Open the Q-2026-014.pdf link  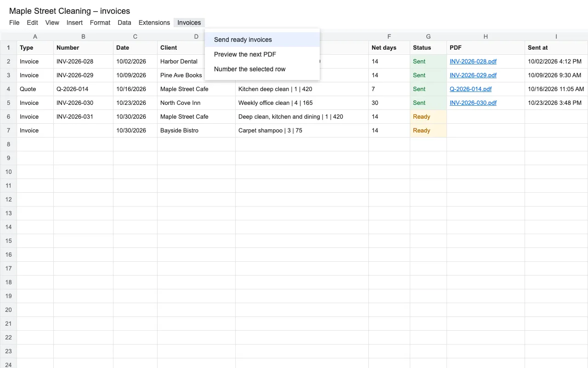[x=470, y=89]
